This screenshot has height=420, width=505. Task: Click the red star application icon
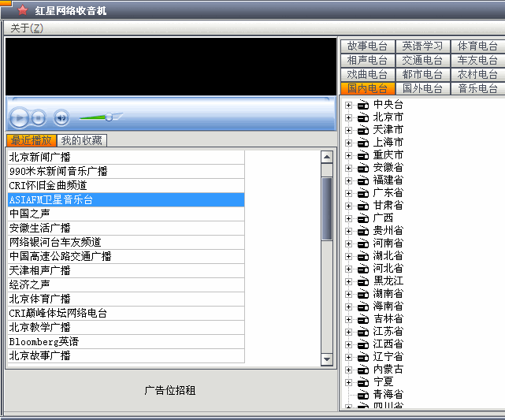(x=22, y=10)
